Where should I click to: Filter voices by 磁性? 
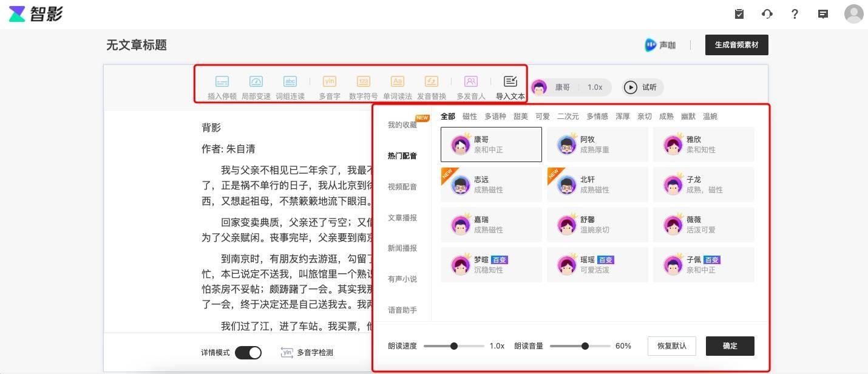click(470, 117)
